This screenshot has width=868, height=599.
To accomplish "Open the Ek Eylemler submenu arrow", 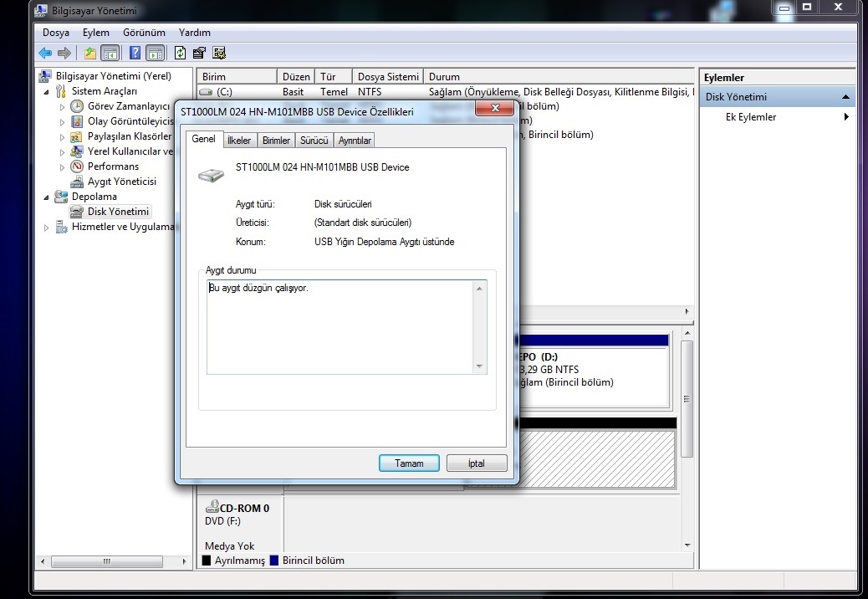I will tap(846, 117).
